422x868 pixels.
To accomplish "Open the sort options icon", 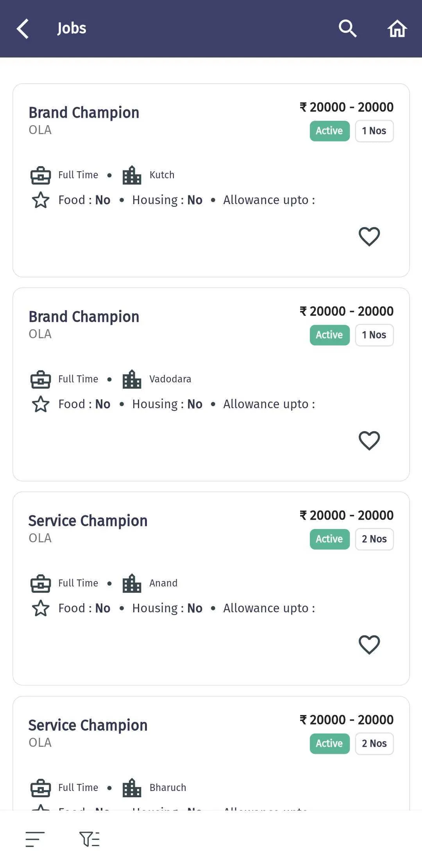I will [35, 839].
